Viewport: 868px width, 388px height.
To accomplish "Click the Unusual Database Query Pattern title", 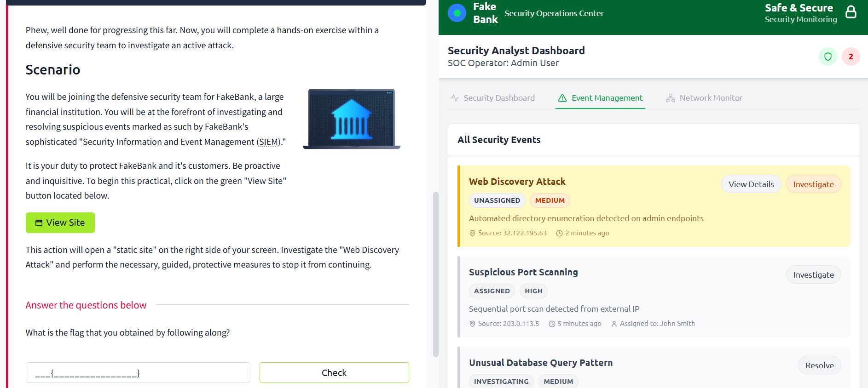I will pyautogui.click(x=541, y=363).
